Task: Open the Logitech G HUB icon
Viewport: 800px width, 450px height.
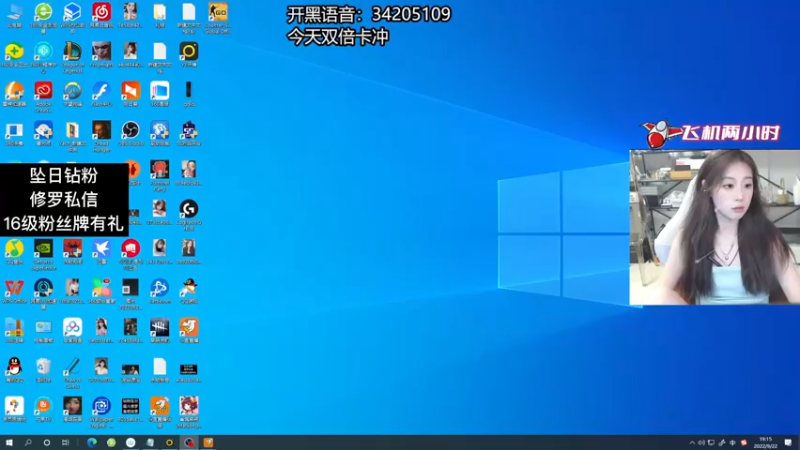Action: coord(189,209)
